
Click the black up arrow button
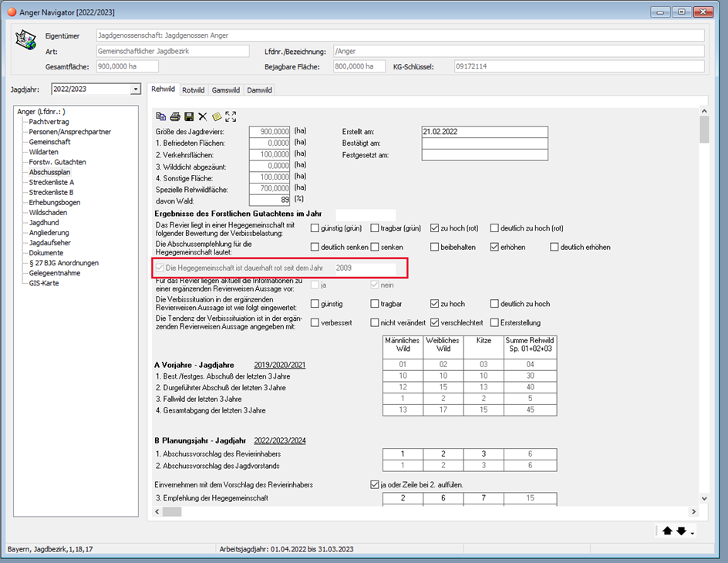[667, 531]
